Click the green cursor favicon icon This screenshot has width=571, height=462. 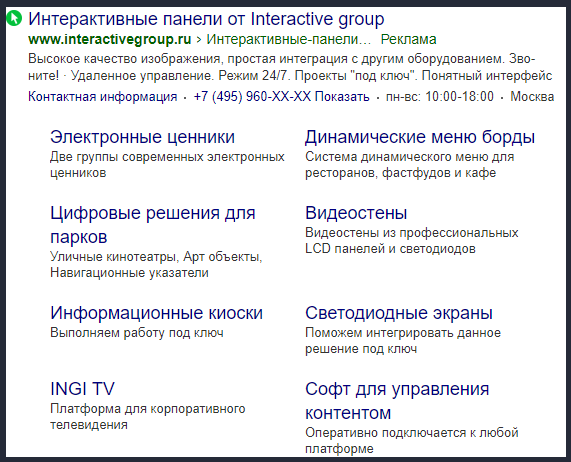[x=14, y=19]
